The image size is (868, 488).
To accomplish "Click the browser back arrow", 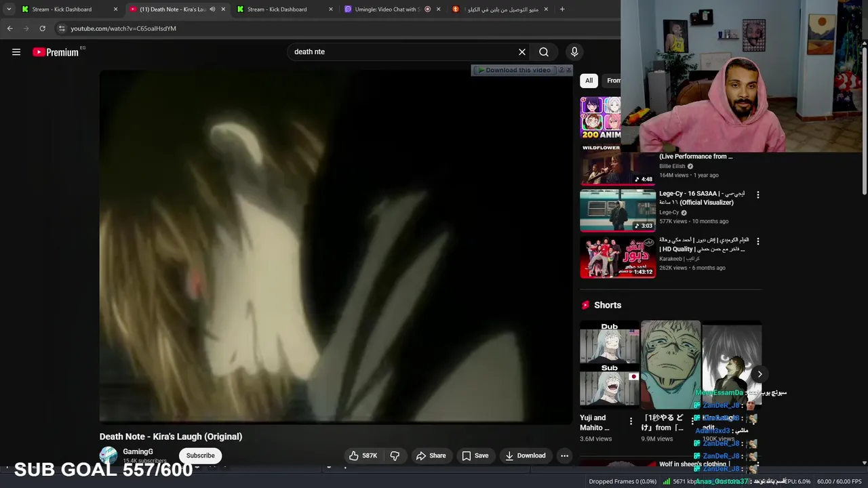I will pyautogui.click(x=9, y=28).
